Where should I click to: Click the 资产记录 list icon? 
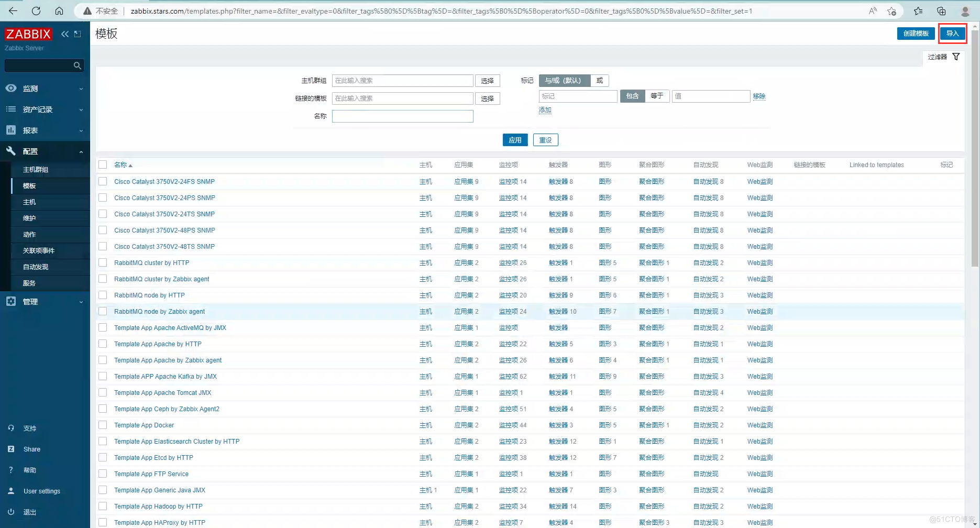[11, 109]
